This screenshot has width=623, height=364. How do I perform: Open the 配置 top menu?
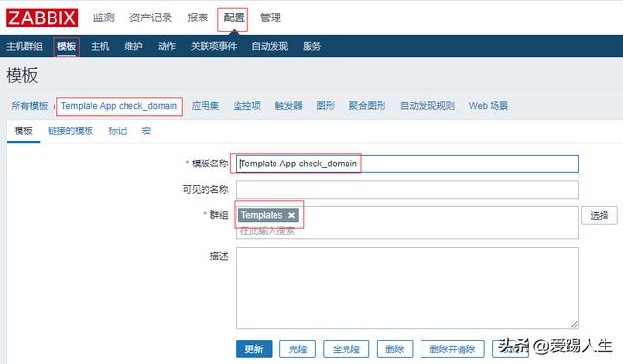[234, 18]
